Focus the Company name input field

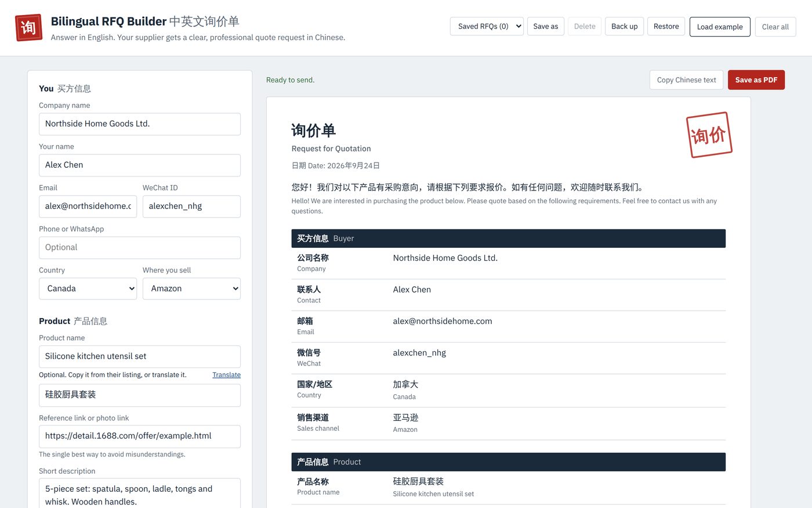coord(140,124)
